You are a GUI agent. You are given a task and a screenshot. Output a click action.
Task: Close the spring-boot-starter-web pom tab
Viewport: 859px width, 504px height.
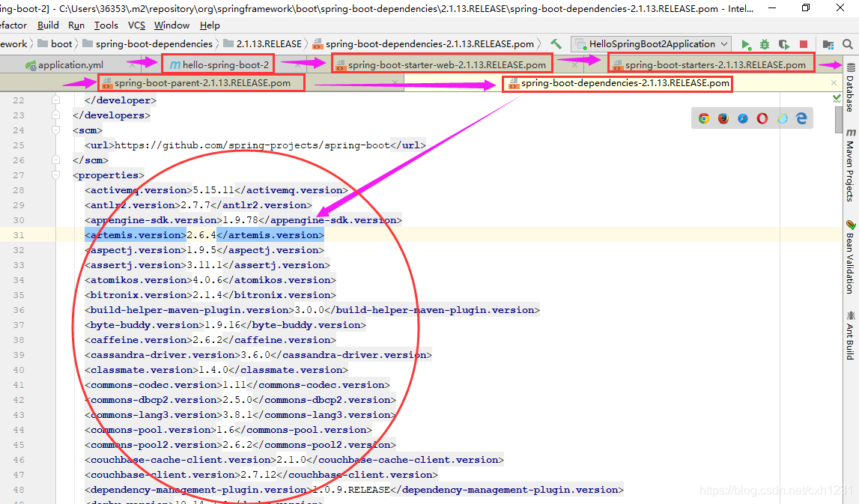click(574, 64)
